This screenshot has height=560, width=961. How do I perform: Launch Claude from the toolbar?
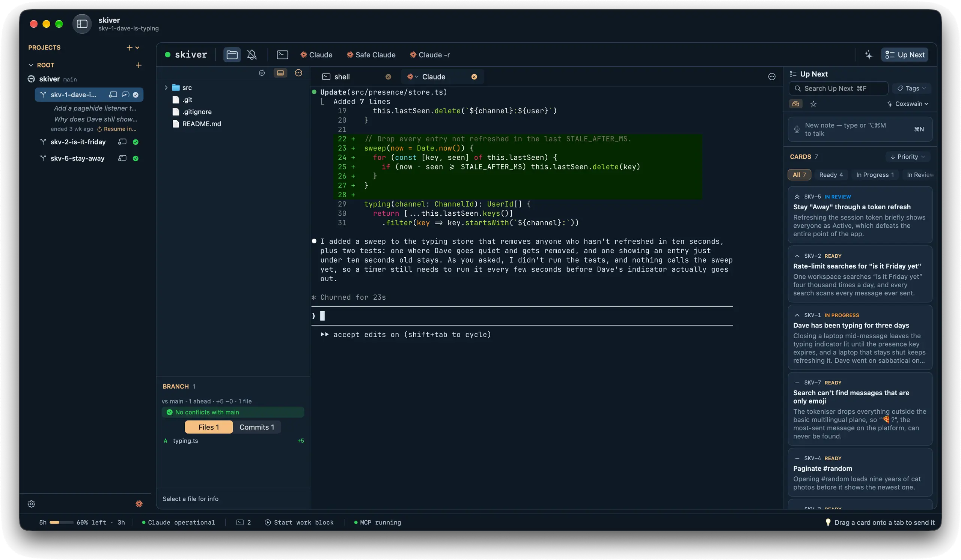point(316,55)
